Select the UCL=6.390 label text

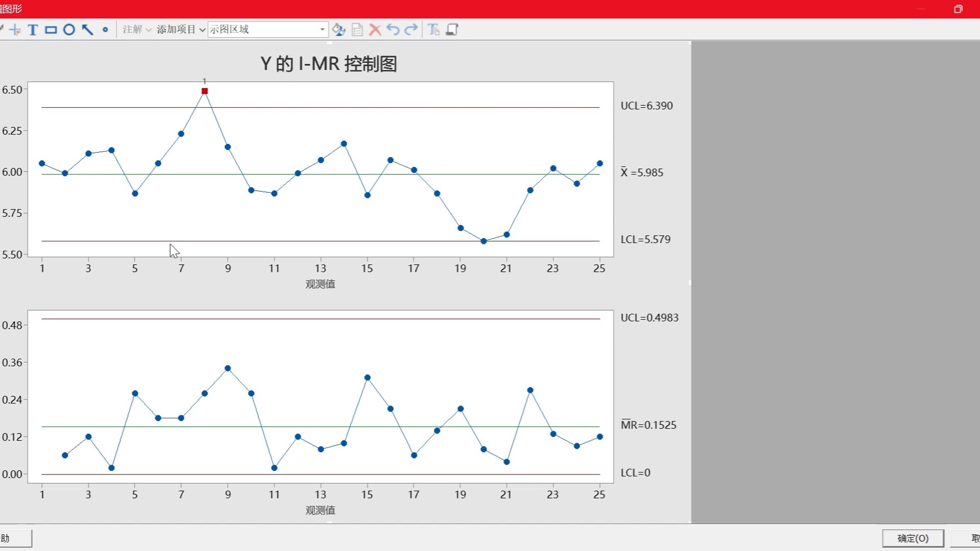coord(646,106)
